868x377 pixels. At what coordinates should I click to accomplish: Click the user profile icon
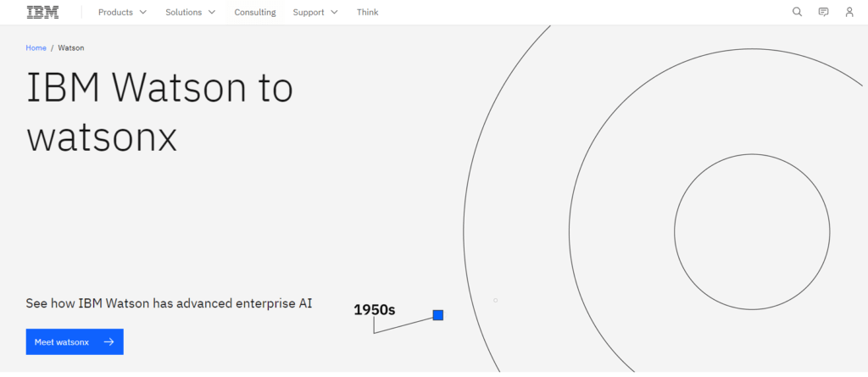[x=849, y=12]
